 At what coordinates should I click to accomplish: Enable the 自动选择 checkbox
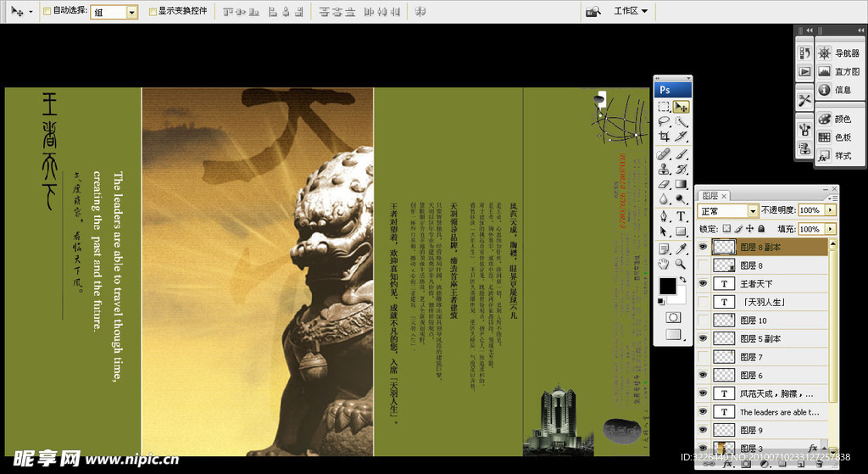click(47, 12)
